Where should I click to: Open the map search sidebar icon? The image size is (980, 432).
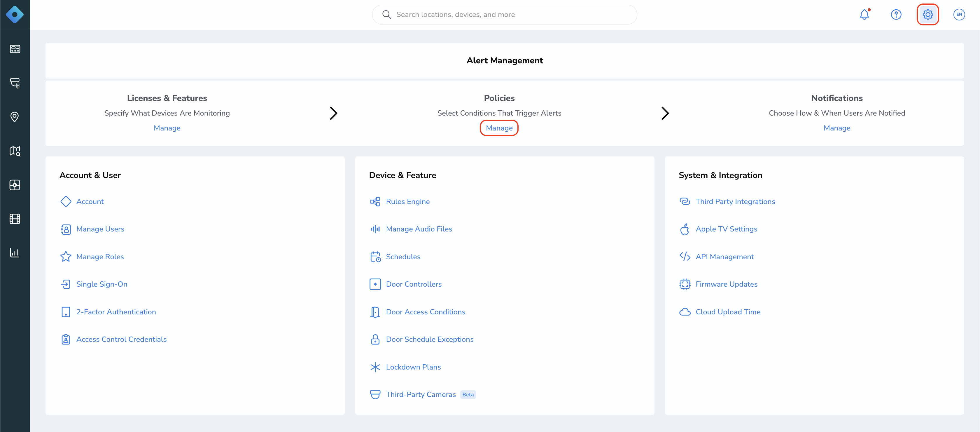(x=15, y=151)
